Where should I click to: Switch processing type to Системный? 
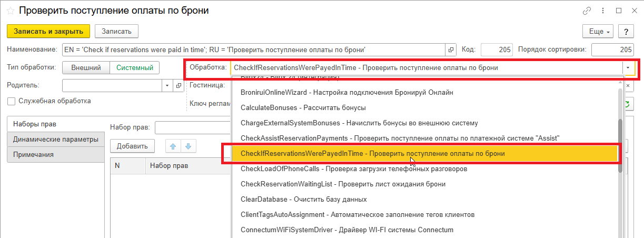pos(135,67)
